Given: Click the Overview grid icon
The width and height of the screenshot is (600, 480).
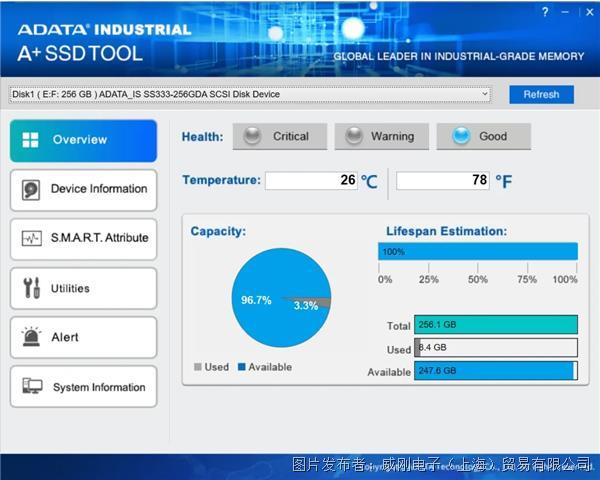Looking at the screenshot, I should coord(31,140).
